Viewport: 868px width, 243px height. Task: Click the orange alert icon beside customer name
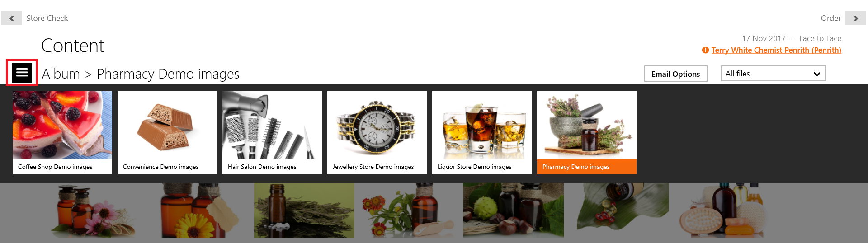point(705,50)
